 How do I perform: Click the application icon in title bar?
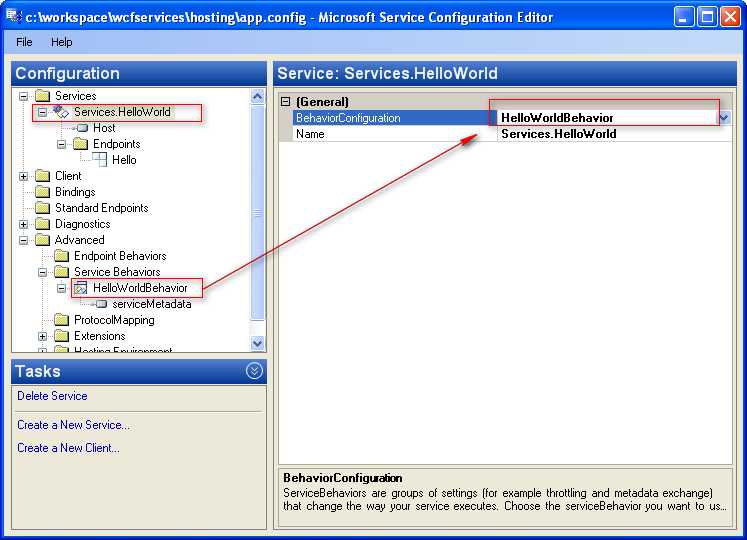point(14,17)
